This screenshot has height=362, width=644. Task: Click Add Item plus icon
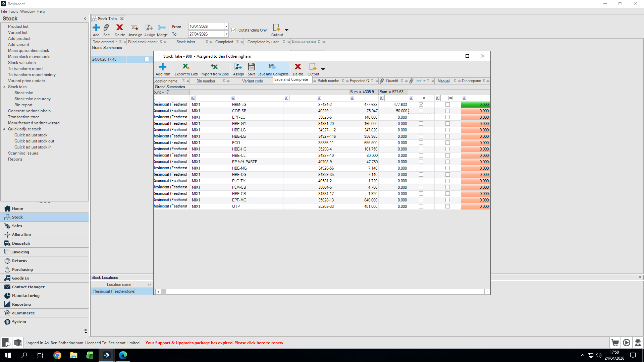pos(163,67)
